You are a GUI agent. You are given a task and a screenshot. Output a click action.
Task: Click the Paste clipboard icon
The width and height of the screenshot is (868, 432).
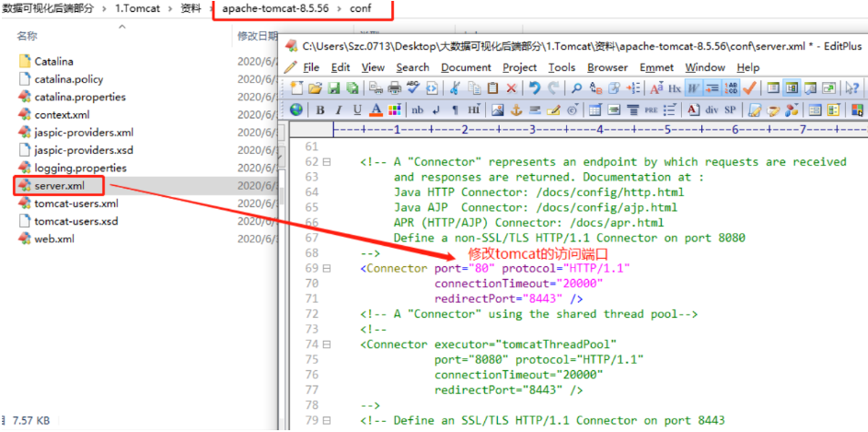coord(492,87)
